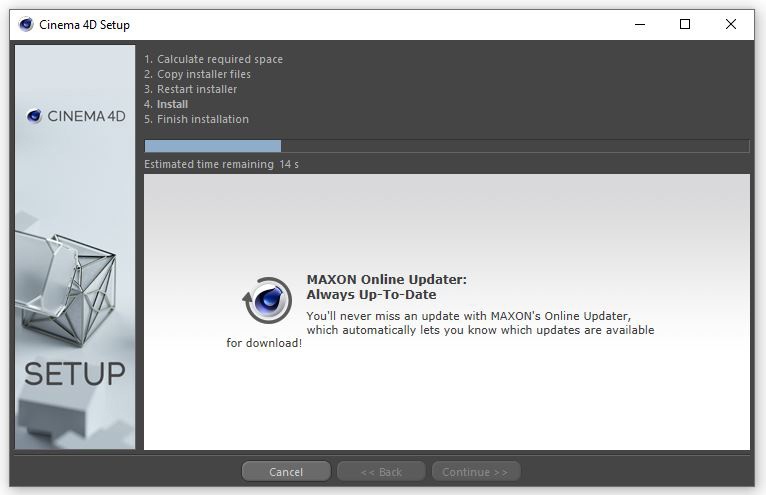This screenshot has width=766, height=495.
Task: Close the Cinema 4D Setup window
Action: 731,24
